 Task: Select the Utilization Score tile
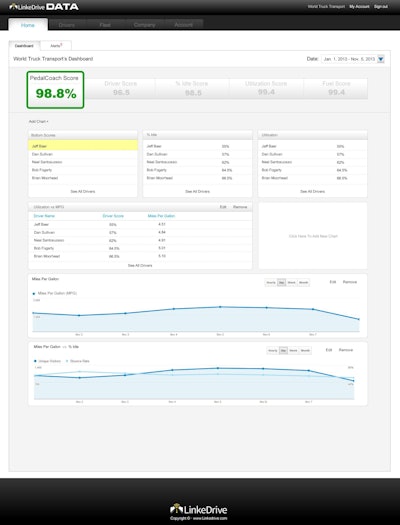[266, 88]
